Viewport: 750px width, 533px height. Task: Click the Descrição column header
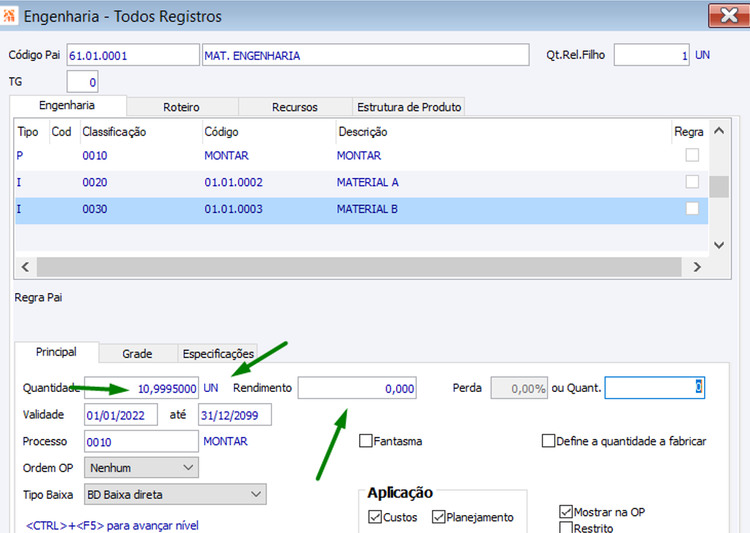363,132
